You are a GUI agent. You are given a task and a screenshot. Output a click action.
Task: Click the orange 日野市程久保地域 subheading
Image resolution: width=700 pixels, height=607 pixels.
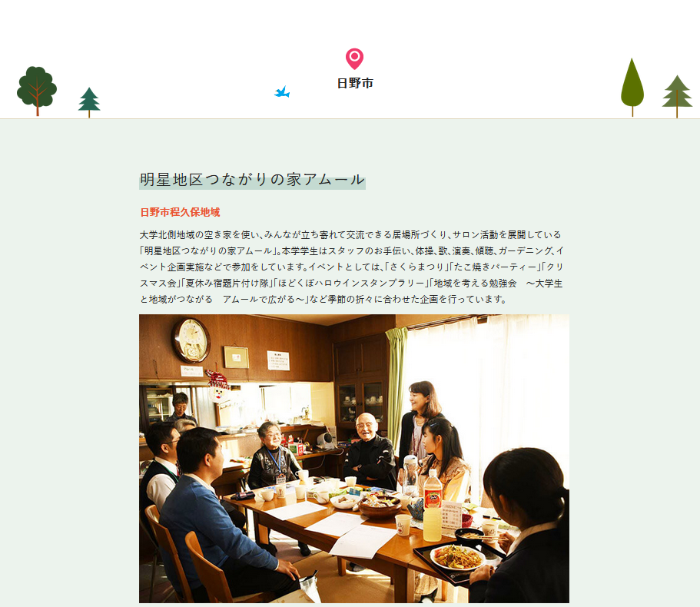coord(180,212)
